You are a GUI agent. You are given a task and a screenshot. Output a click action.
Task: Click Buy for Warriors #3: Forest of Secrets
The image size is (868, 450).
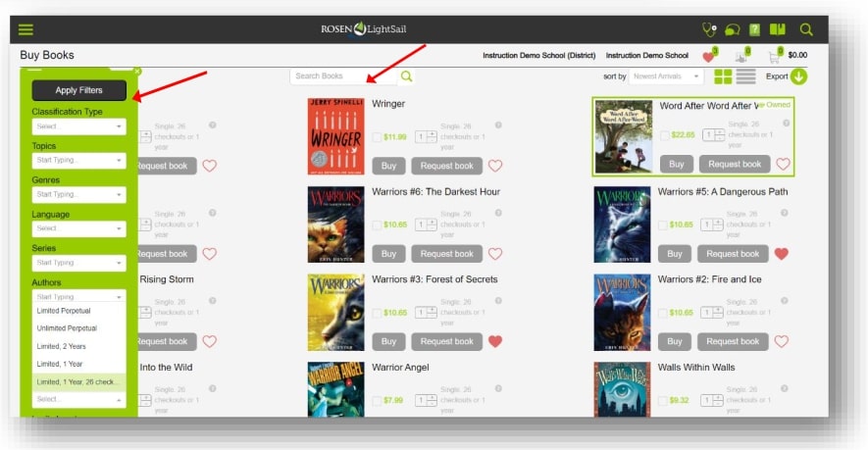388,341
